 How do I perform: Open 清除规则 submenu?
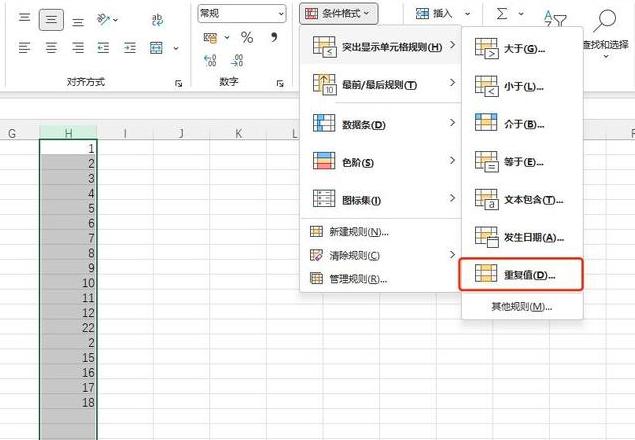[381, 255]
